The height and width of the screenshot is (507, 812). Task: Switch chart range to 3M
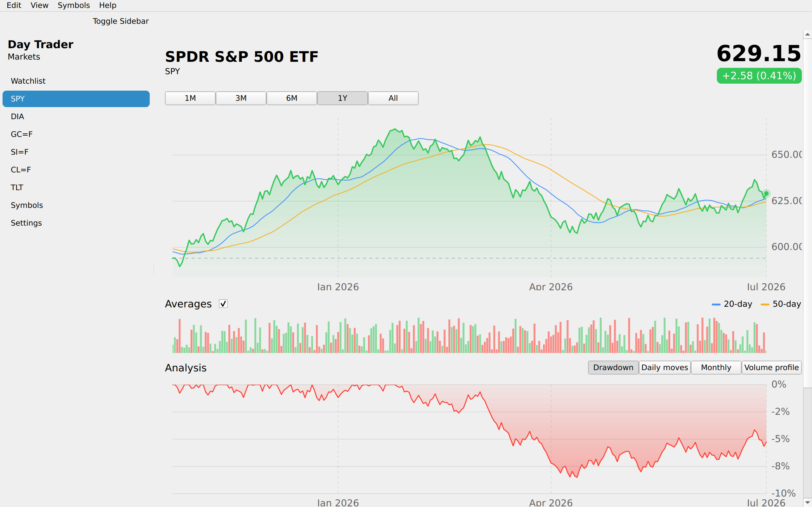[241, 98]
